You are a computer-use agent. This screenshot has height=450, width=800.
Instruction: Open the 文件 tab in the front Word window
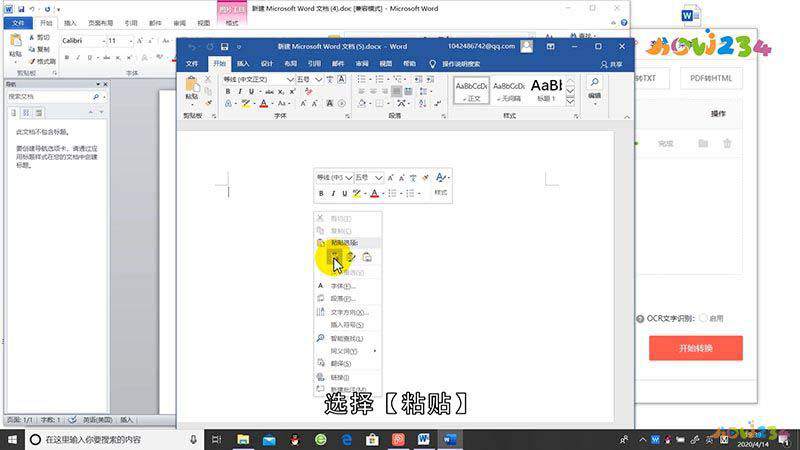tap(192, 64)
